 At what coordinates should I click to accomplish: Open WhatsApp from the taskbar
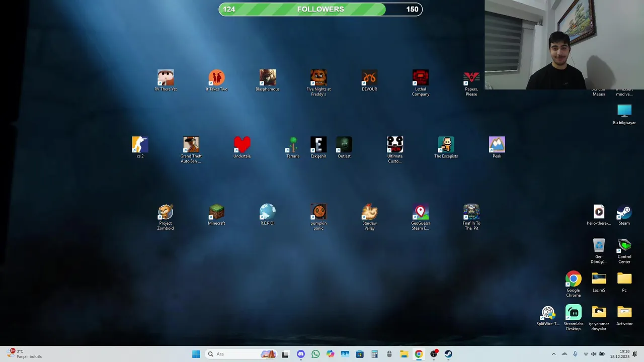(x=315, y=354)
